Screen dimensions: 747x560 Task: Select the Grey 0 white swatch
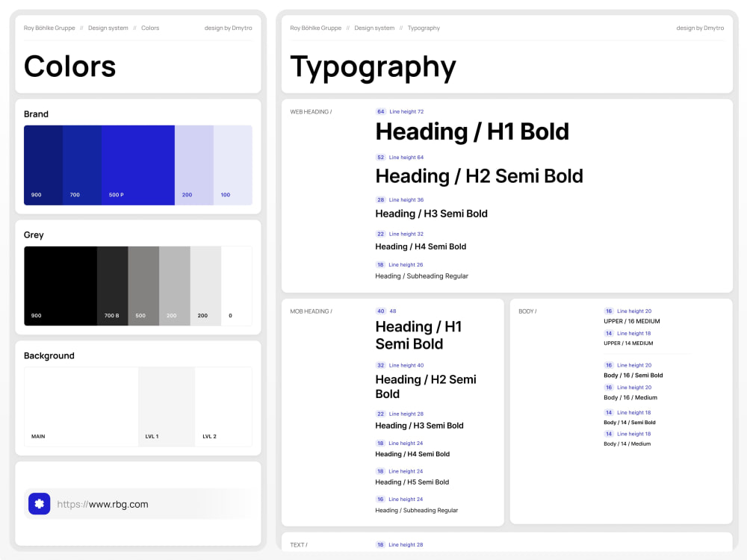pos(237,286)
